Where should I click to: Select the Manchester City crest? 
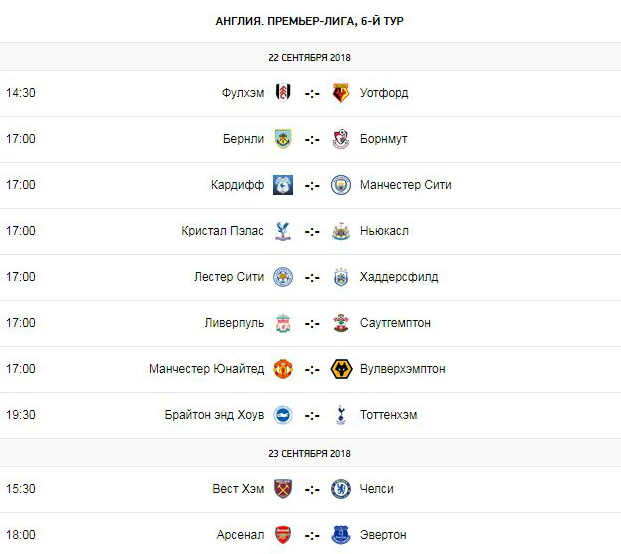340,185
